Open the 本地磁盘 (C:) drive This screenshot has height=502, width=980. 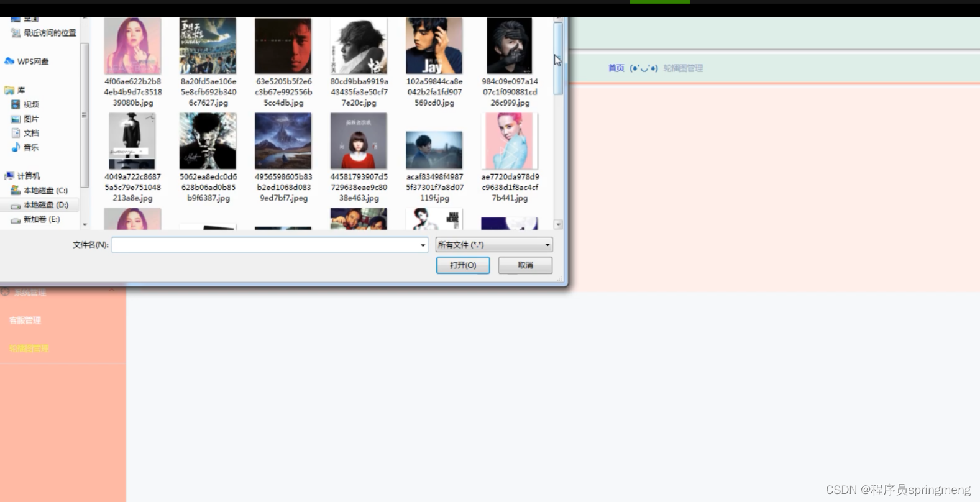pyautogui.click(x=40, y=191)
